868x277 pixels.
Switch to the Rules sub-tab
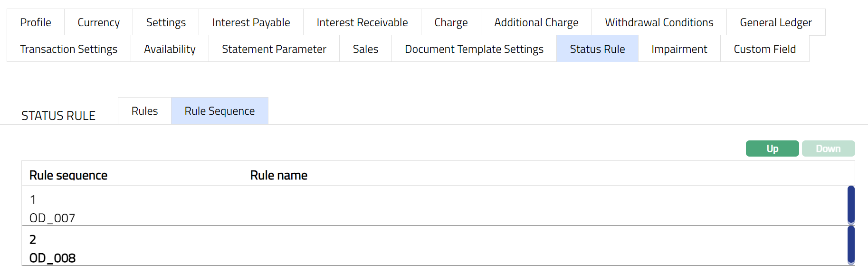click(144, 111)
